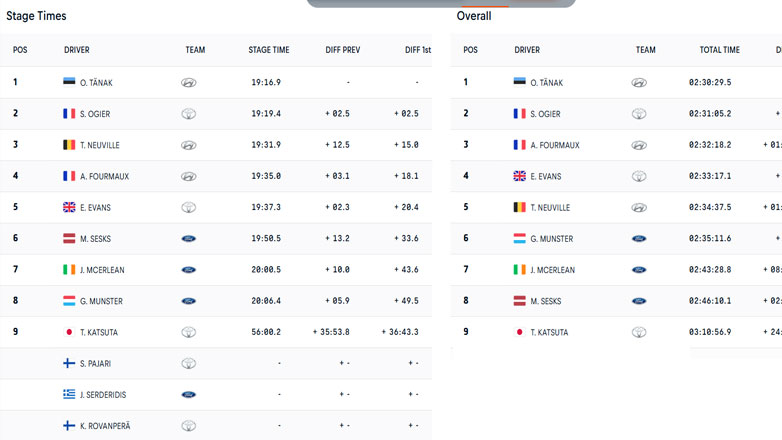
Task: Click Ford logo in Sesks' Stage Times row
Action: pos(189,239)
